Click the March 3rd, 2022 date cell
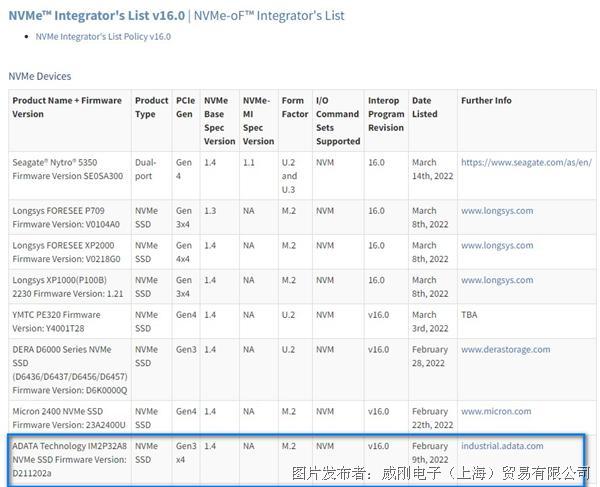 tap(433, 321)
